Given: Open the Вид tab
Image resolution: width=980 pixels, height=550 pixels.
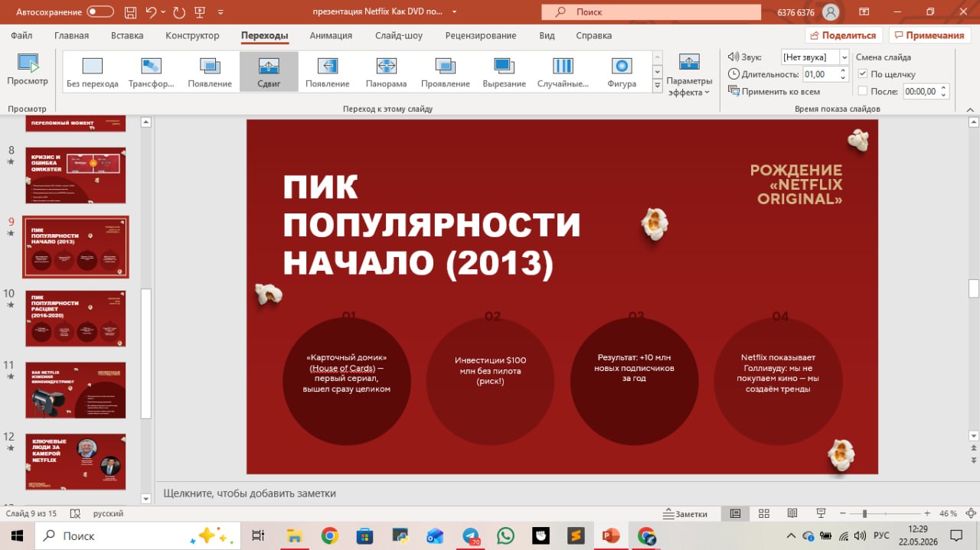Looking at the screenshot, I should pyautogui.click(x=547, y=35).
